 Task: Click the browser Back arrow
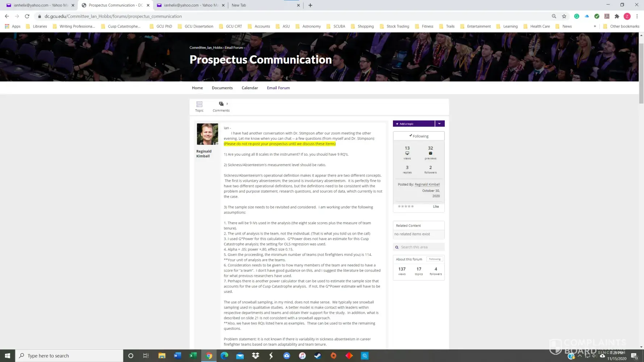click(7, 16)
